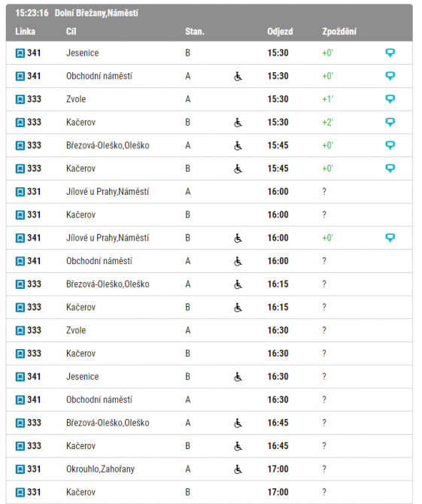Click the Odjezd column header
Image resolution: width=422 pixels, height=504 pixels.
(280, 32)
